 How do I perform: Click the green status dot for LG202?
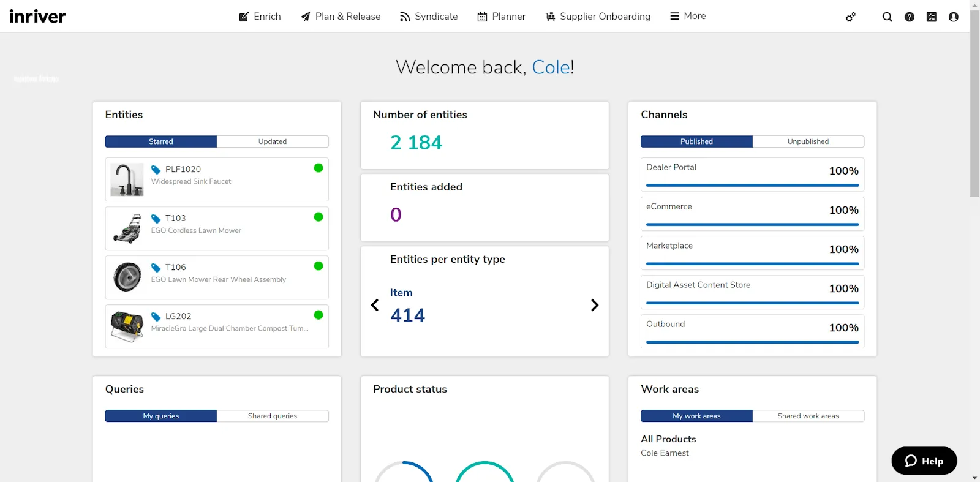[318, 315]
